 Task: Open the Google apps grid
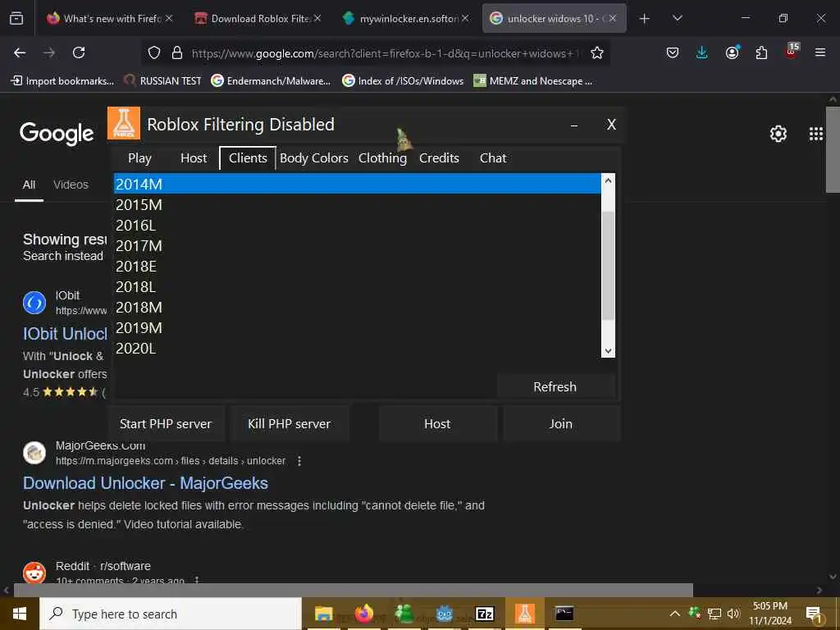816,134
